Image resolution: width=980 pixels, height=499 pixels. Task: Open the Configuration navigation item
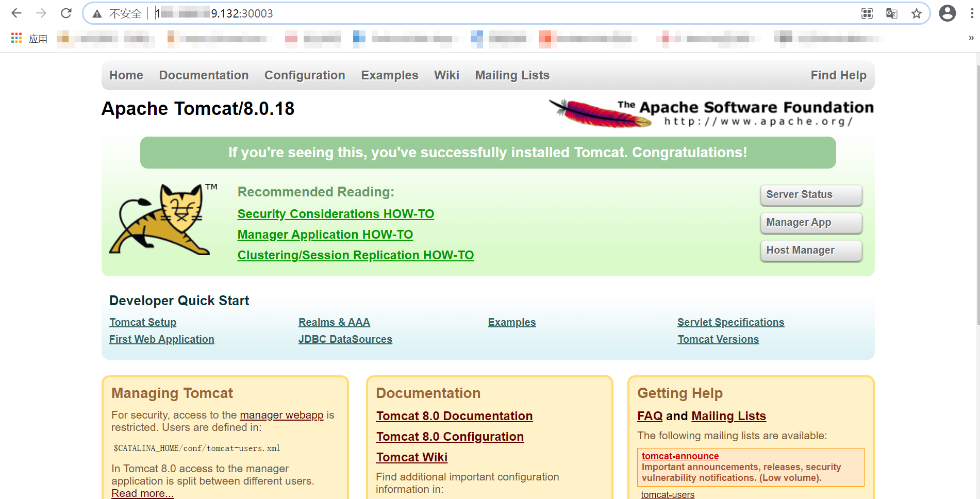305,75
